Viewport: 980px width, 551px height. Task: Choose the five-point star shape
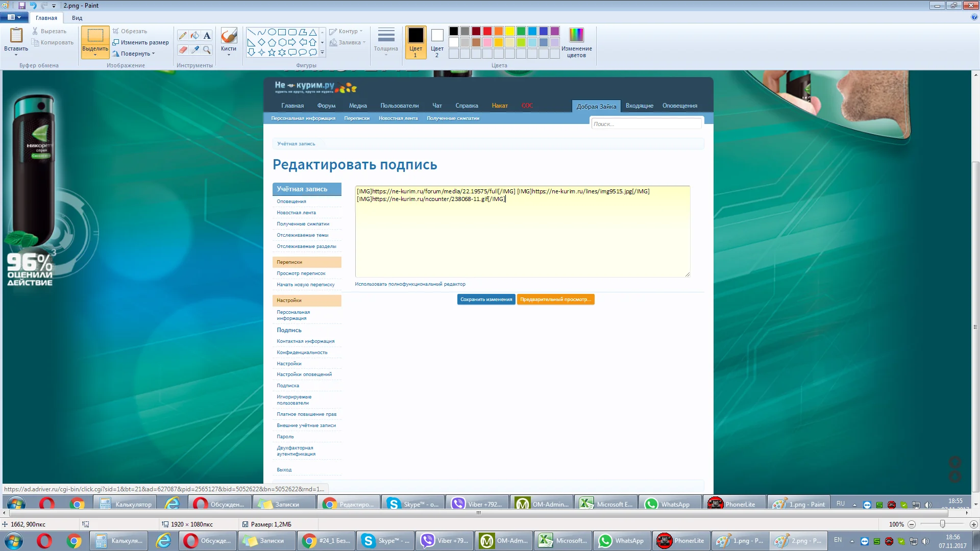[272, 52]
